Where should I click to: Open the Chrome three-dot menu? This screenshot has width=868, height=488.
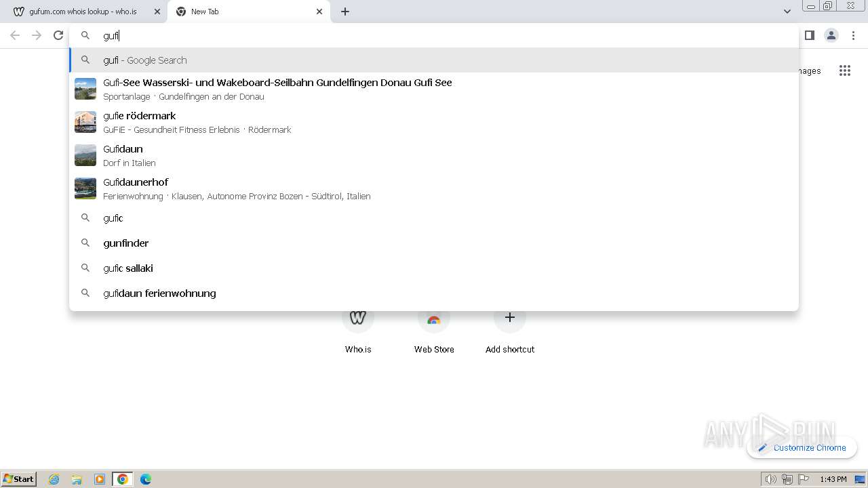click(853, 35)
